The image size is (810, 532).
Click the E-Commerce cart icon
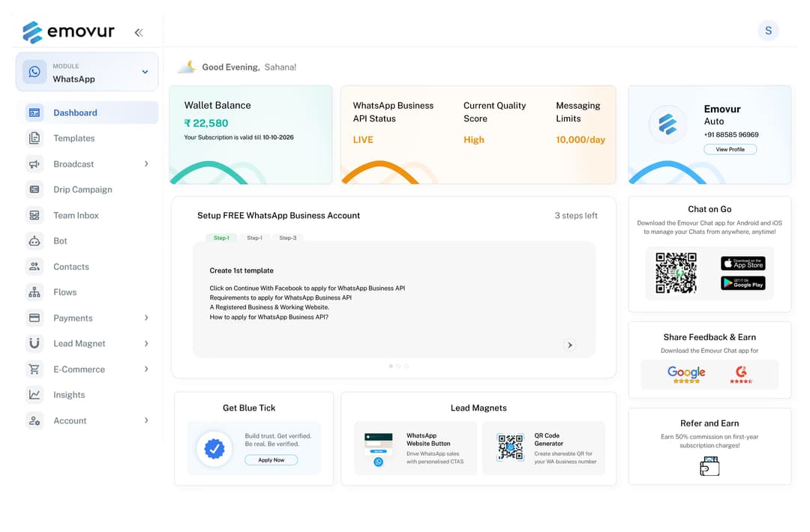34,369
